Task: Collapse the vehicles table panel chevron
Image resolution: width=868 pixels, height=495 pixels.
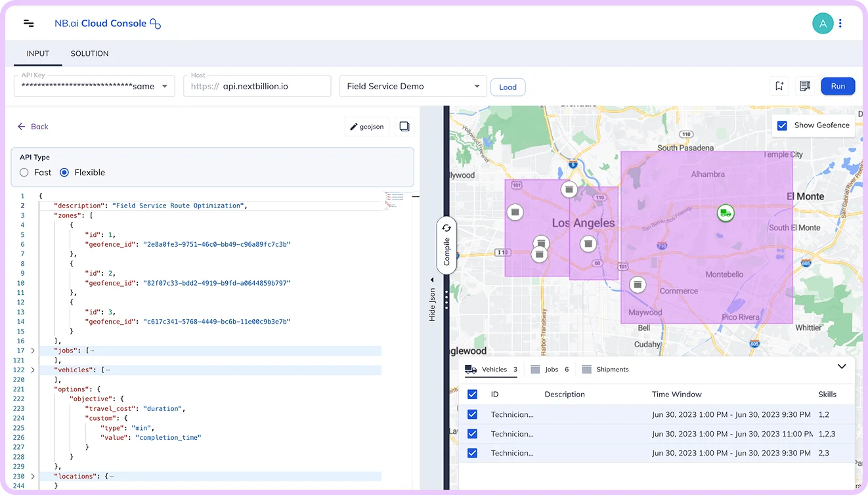Action: [x=842, y=366]
